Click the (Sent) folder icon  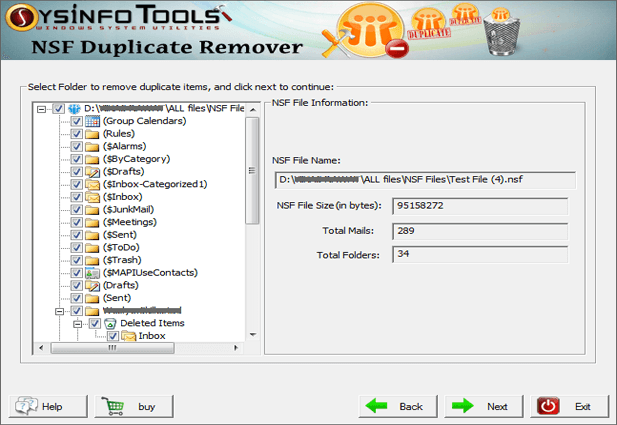pyautogui.click(x=92, y=298)
